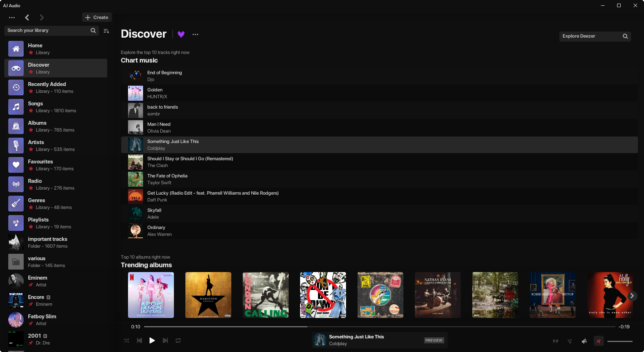Toggle the remaining time display -0:19
The image size is (644, 352).
click(x=624, y=327)
